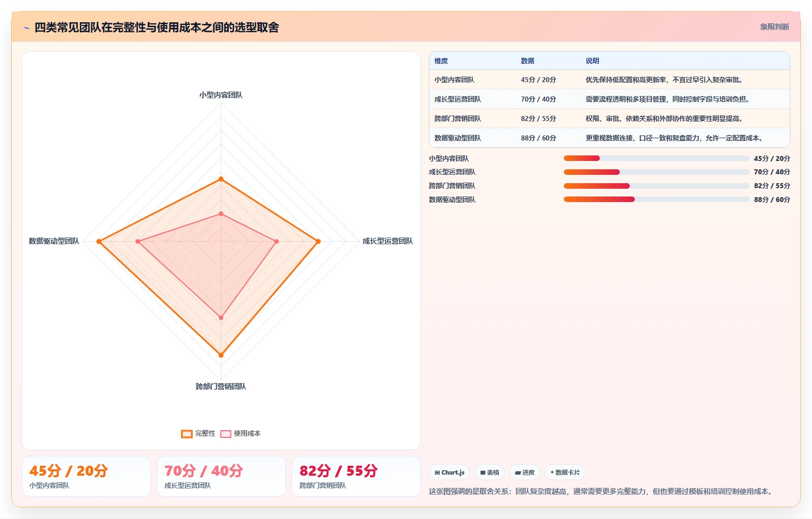
Task: Click the 跨部门营销团队 progress bar
Action: (x=656, y=186)
